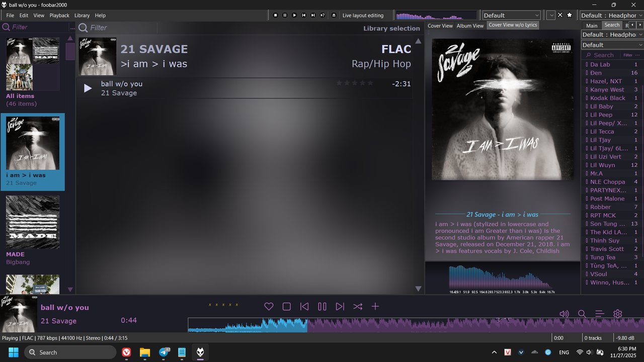Select the MADE album by Bigbang
Viewport: 644px width, 362px height.
pyautogui.click(x=33, y=222)
